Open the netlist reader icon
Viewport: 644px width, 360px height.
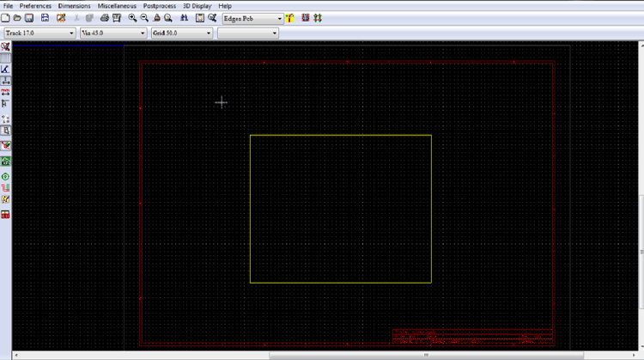pyautogui.click(x=199, y=18)
